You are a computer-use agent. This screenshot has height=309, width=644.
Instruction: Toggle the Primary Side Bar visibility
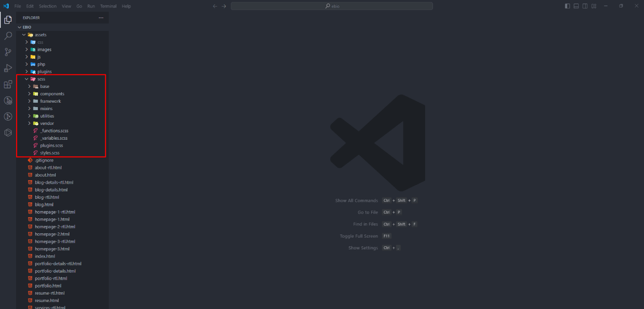pos(567,6)
